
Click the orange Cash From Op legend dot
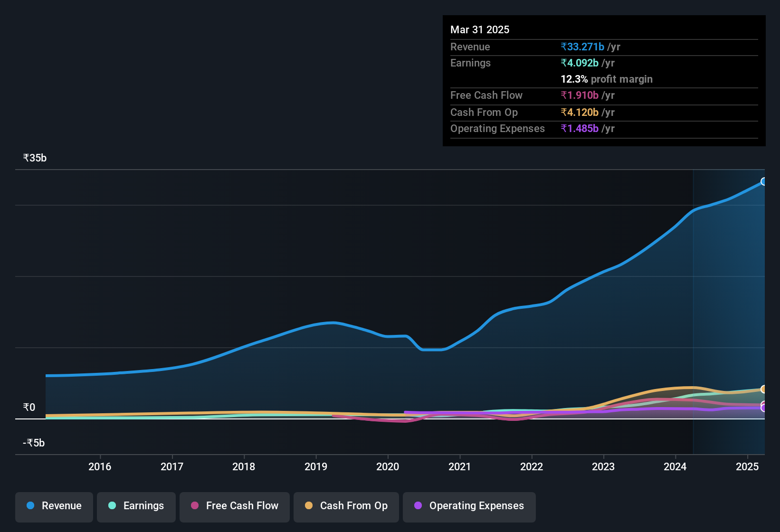coord(308,506)
